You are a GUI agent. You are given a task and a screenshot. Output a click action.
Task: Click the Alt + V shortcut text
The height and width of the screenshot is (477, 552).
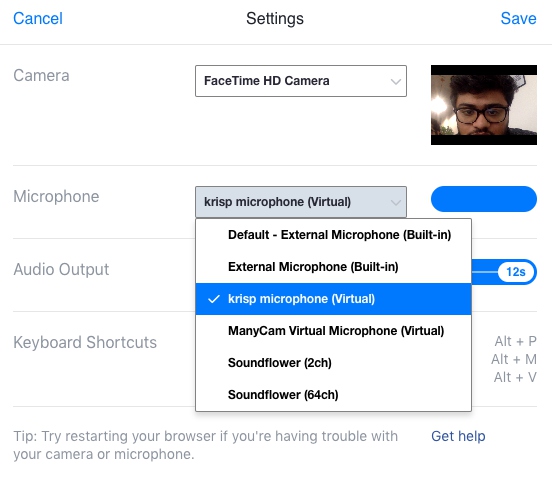(515, 377)
